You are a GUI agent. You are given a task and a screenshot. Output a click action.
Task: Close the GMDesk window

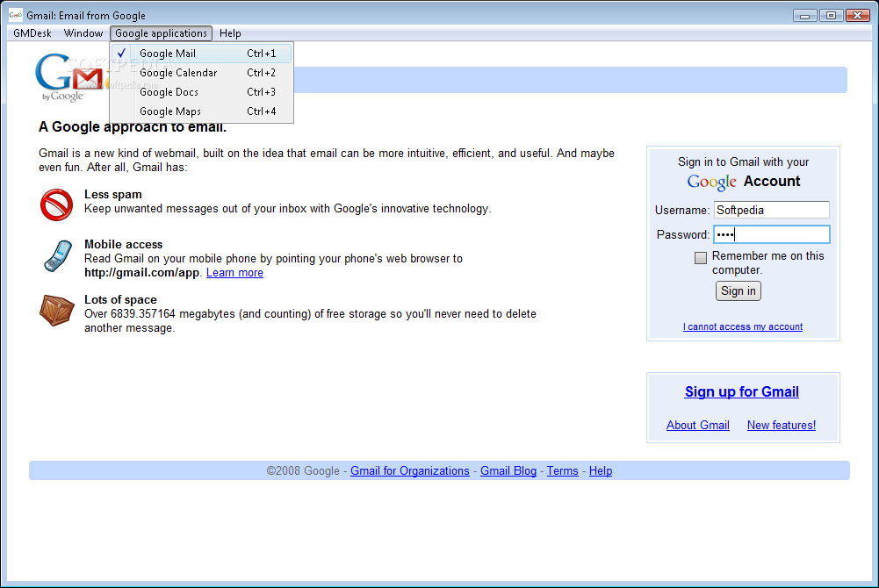click(858, 16)
